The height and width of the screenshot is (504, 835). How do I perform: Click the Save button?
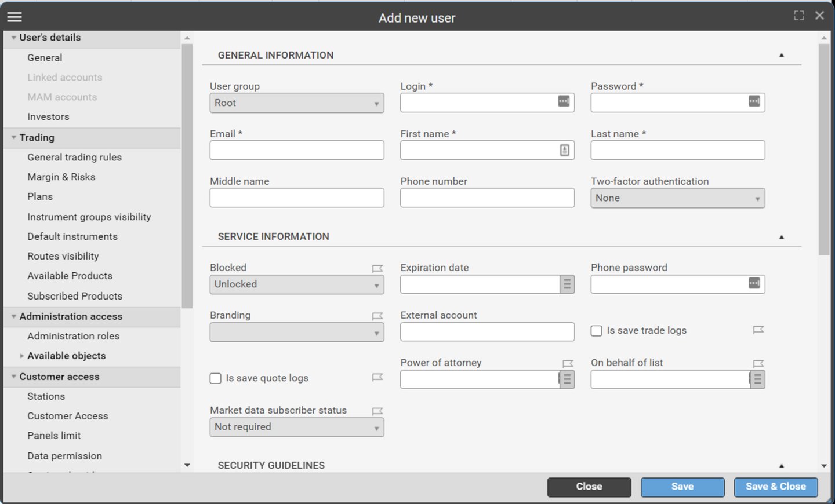[x=682, y=487]
